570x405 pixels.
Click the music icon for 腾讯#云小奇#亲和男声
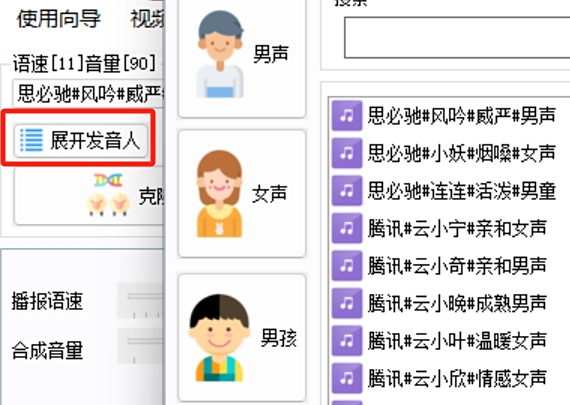pyautogui.click(x=347, y=265)
